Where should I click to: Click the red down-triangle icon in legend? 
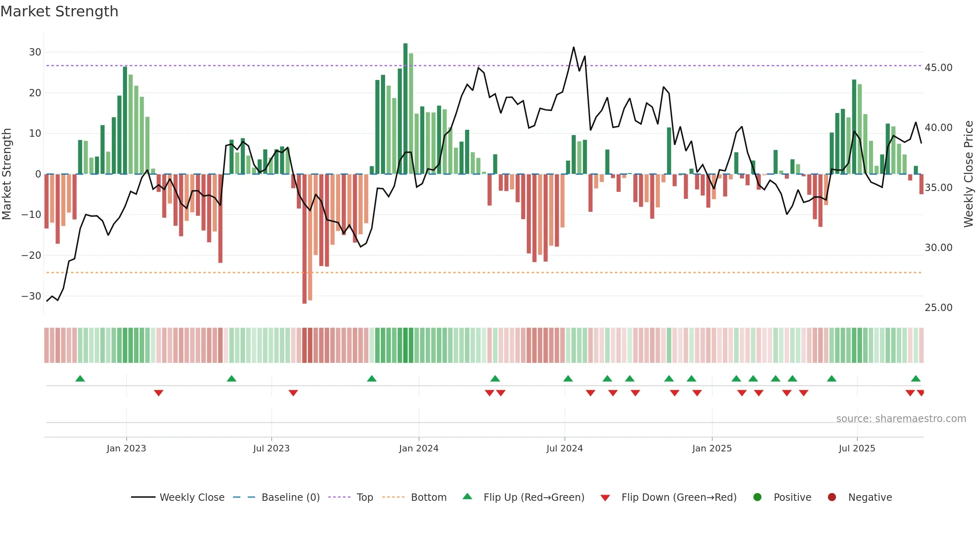[605, 498]
